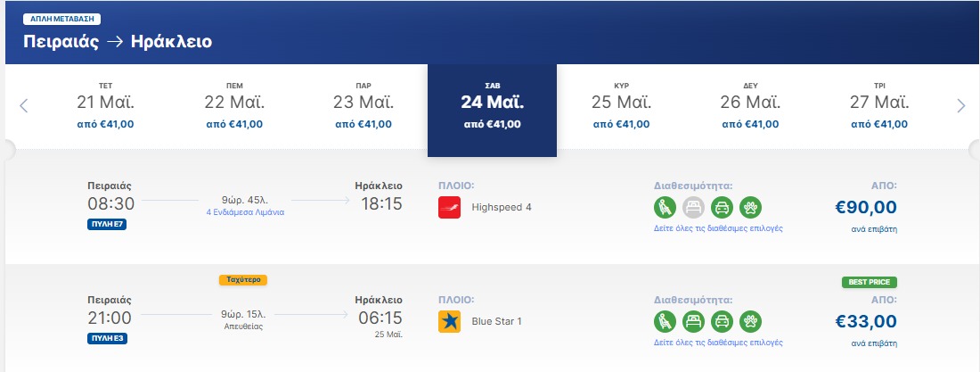Click the greyed cabin bed icon for Highspeed 4
This screenshot has width=980, height=372.
(x=693, y=207)
